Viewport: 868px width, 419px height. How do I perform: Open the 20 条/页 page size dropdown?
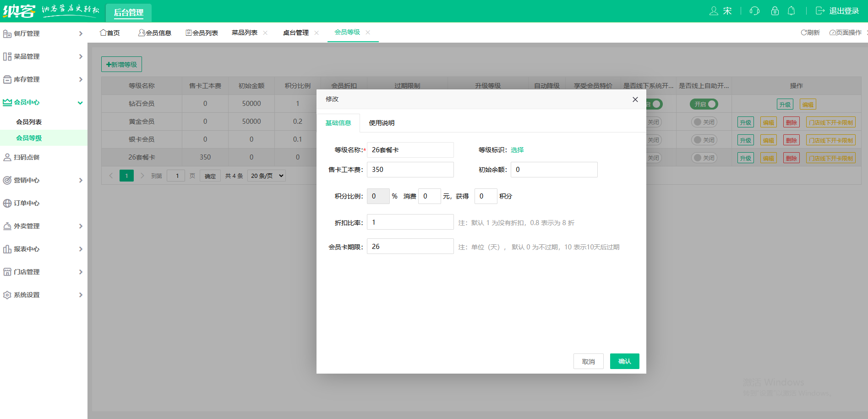pos(267,176)
